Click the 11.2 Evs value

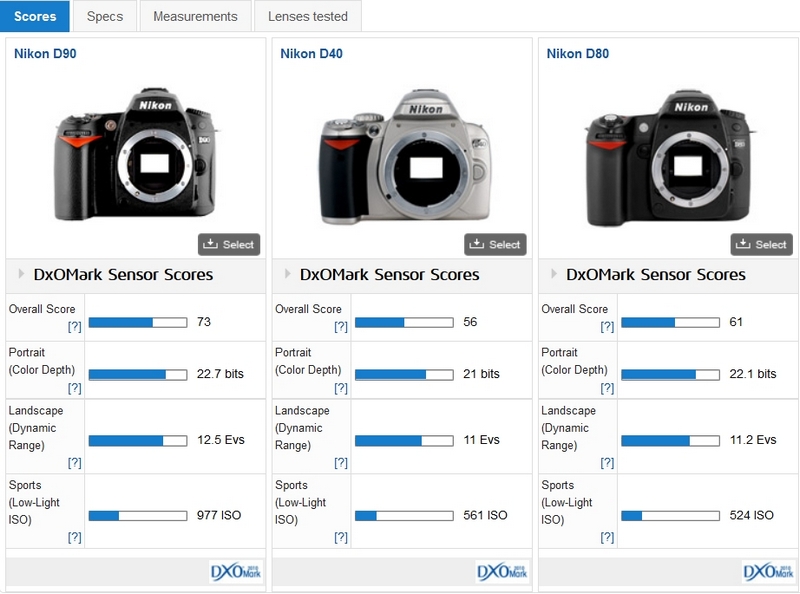tap(753, 440)
